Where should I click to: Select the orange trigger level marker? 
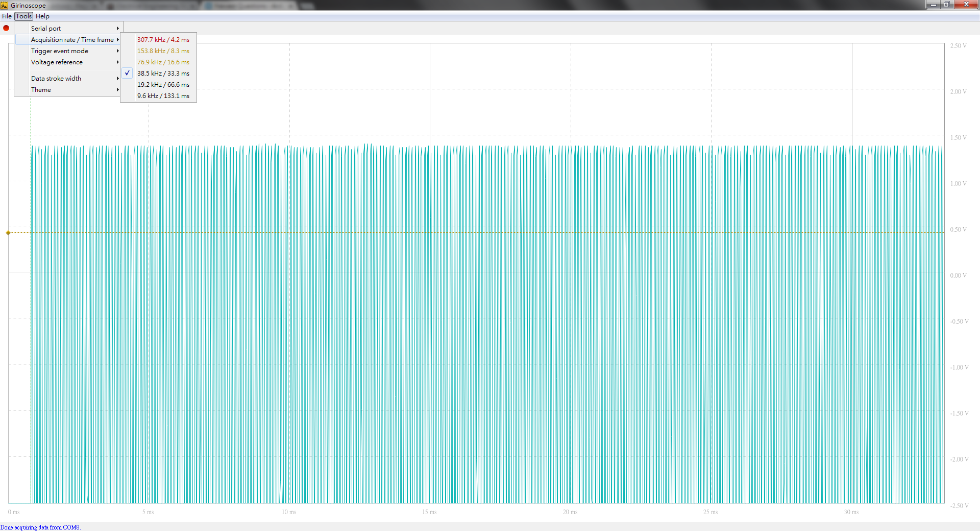pos(8,233)
